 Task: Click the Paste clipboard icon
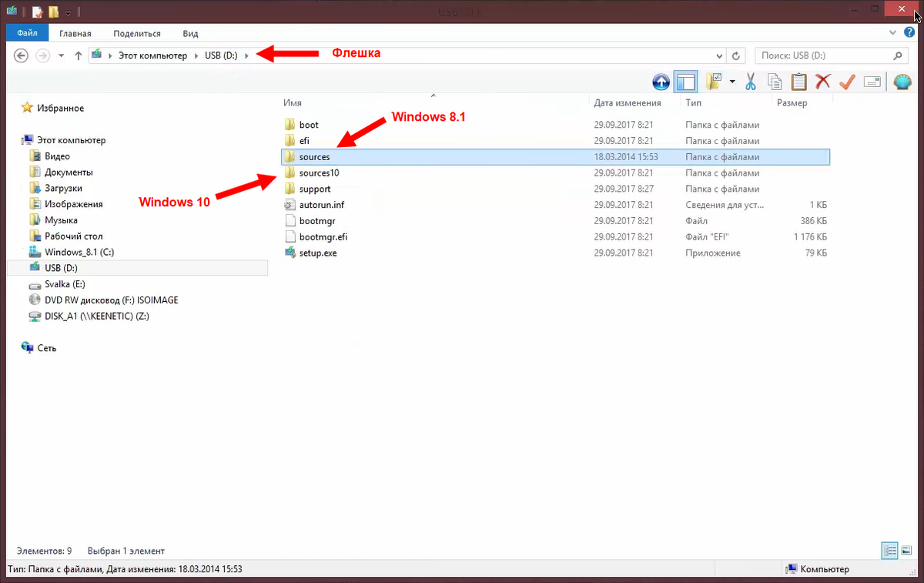799,82
